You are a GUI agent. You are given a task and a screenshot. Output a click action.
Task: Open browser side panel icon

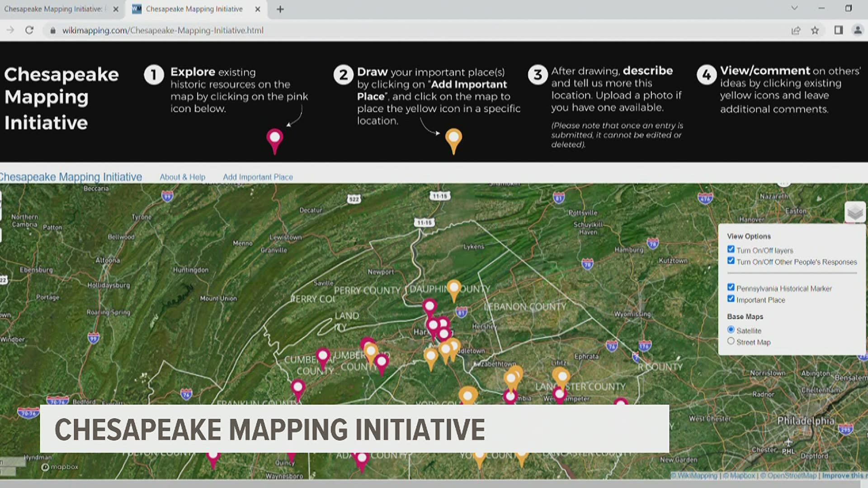coord(839,30)
